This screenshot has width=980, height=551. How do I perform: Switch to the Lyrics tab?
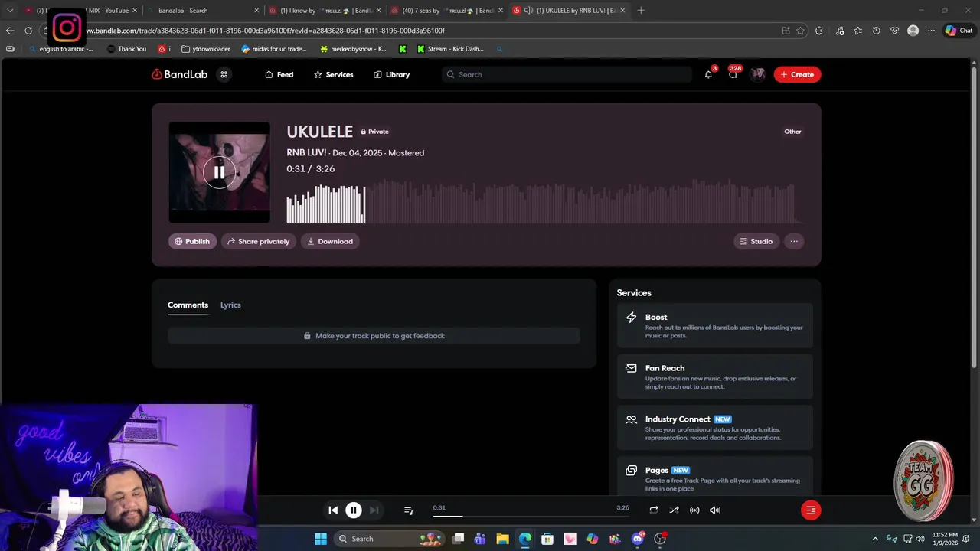click(230, 305)
